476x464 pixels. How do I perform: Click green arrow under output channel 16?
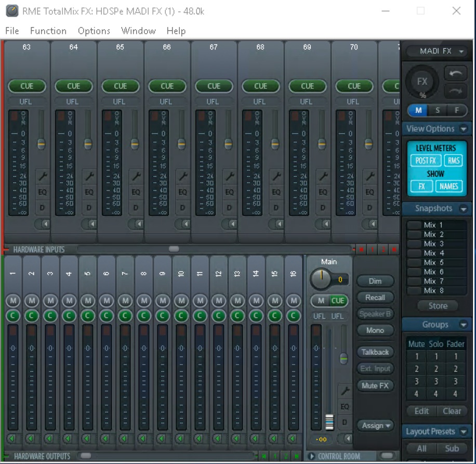click(293, 439)
